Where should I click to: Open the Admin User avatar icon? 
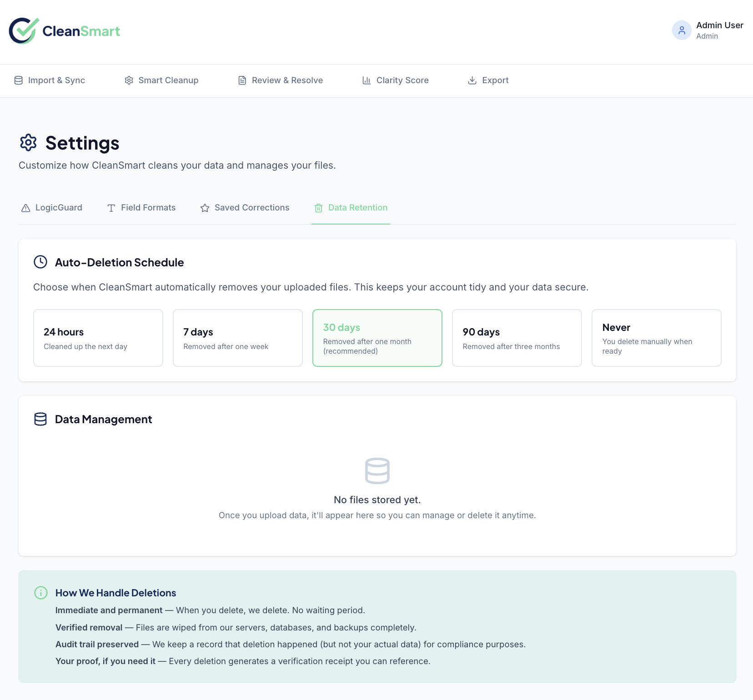(682, 30)
